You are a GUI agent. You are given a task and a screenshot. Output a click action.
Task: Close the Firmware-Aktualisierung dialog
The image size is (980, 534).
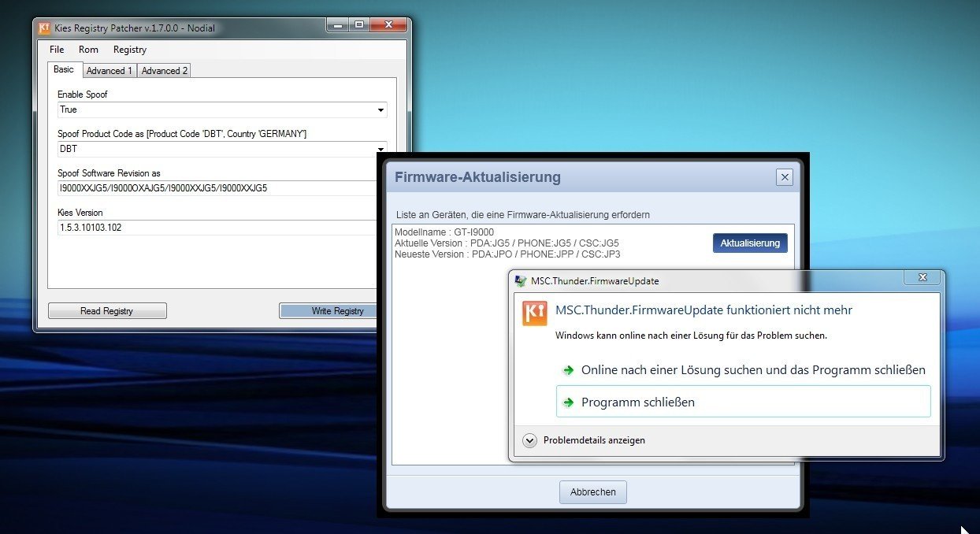click(x=784, y=177)
